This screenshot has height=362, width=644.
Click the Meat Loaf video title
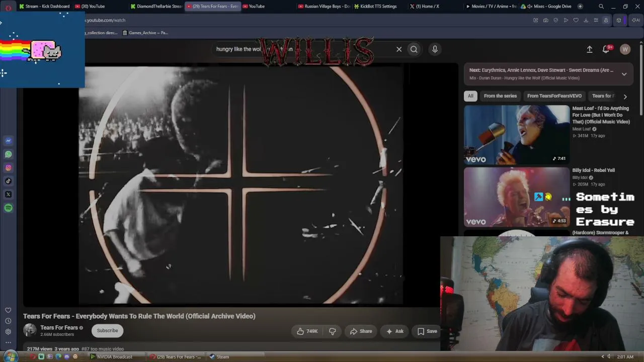(x=601, y=115)
